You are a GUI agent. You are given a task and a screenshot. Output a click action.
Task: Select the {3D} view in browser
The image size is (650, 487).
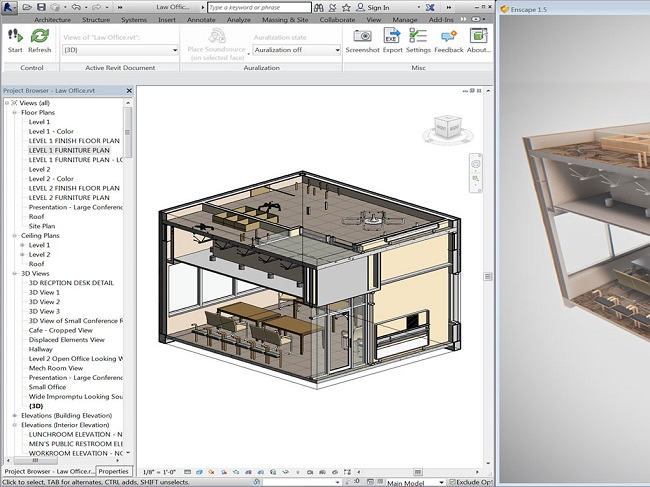[36, 406]
